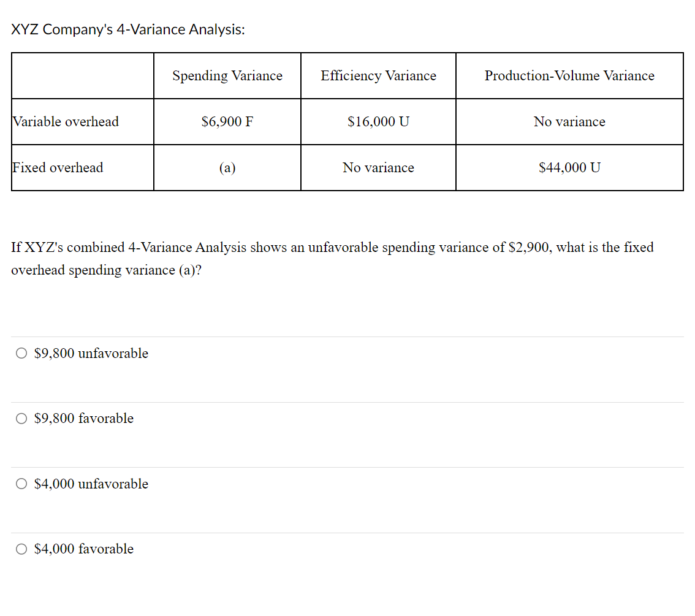This screenshot has width=695, height=616.
Task: Click the No variance cell under Efficiency Variance
Action: [378, 167]
